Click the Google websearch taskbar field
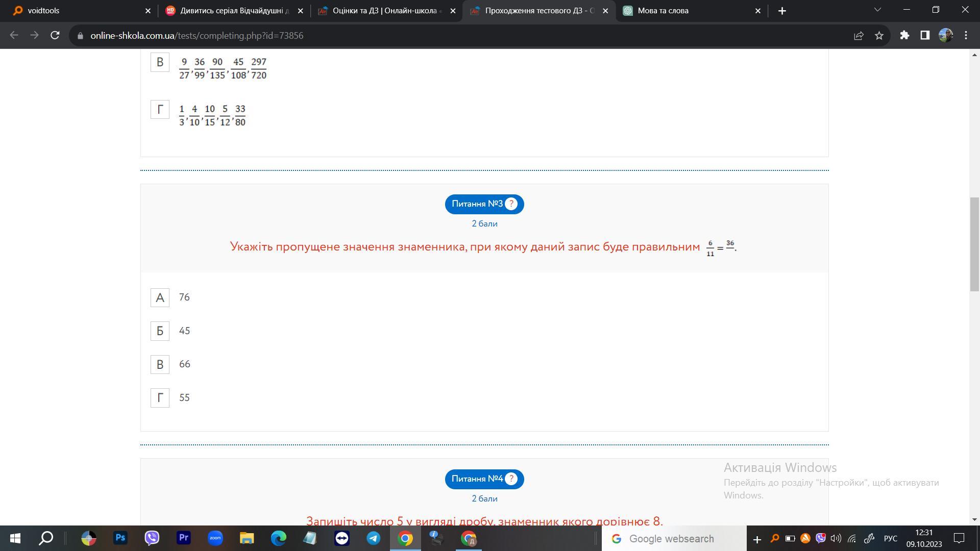The width and height of the screenshot is (980, 551). coord(674,539)
